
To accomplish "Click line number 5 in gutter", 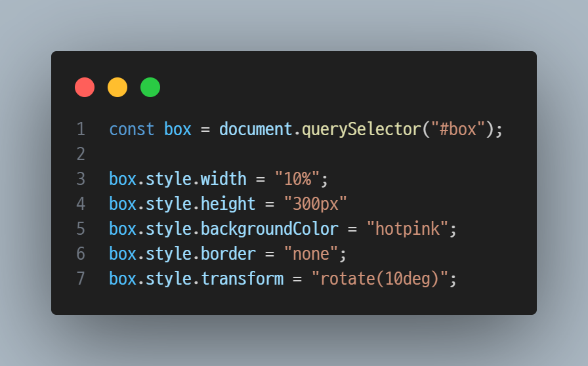I will pyautogui.click(x=81, y=229).
